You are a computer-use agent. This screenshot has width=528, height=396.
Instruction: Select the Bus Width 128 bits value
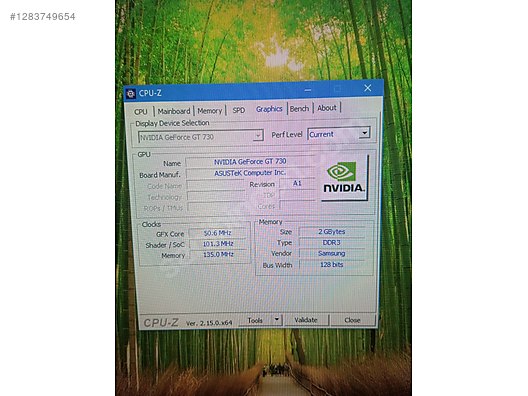click(332, 265)
